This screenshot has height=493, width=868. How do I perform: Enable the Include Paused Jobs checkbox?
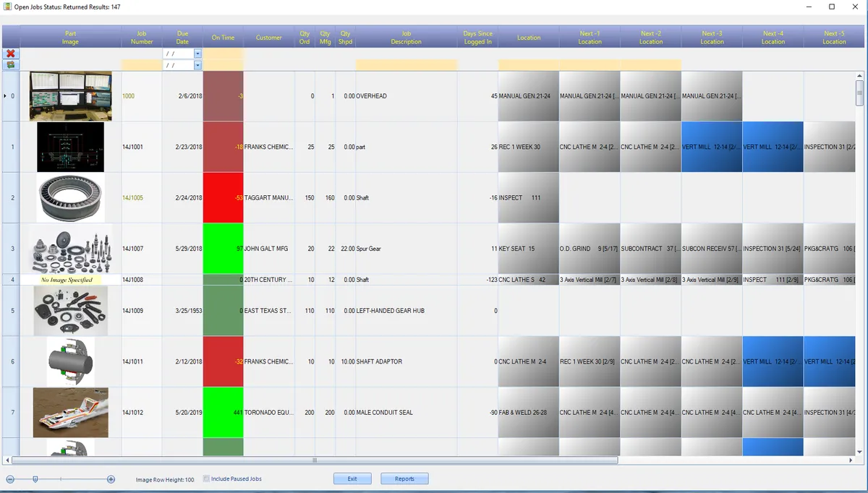tap(207, 479)
